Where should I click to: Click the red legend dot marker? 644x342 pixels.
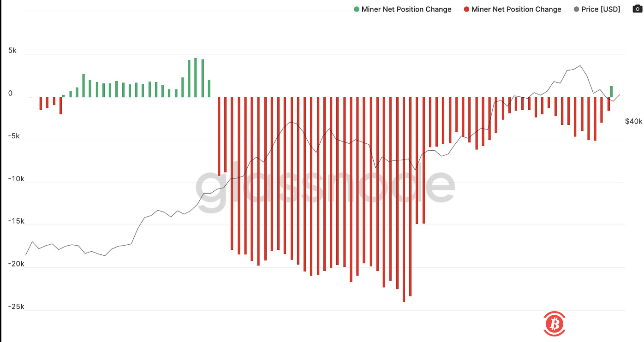coord(467,9)
